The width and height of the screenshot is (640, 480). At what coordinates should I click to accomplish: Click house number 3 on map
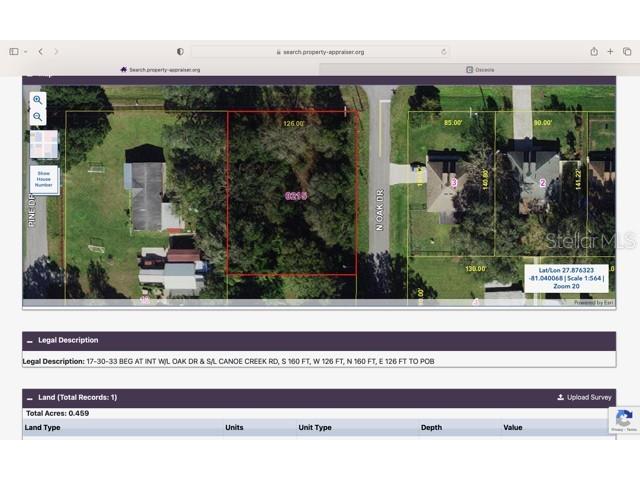(x=454, y=182)
